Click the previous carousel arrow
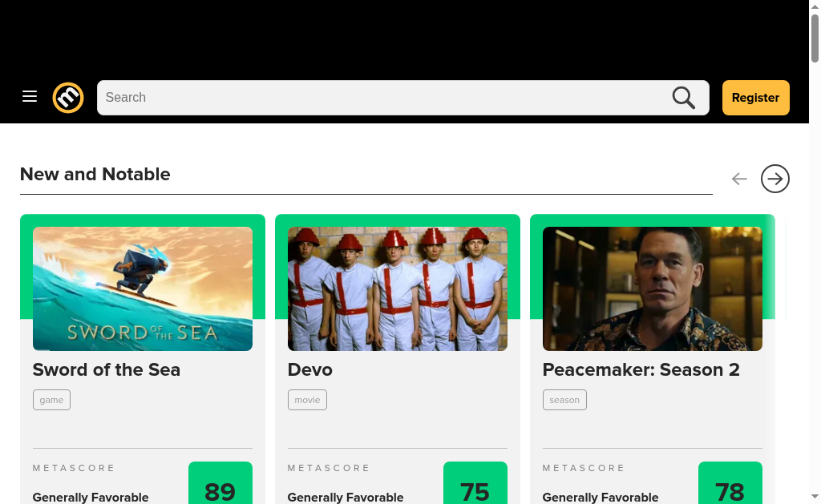The height and width of the screenshot is (504, 821). [x=738, y=179]
